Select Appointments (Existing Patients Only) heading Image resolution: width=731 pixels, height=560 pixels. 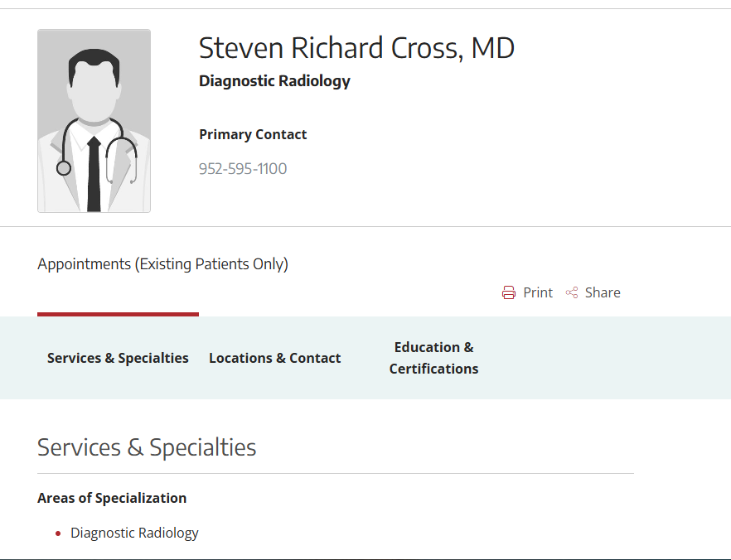click(162, 264)
